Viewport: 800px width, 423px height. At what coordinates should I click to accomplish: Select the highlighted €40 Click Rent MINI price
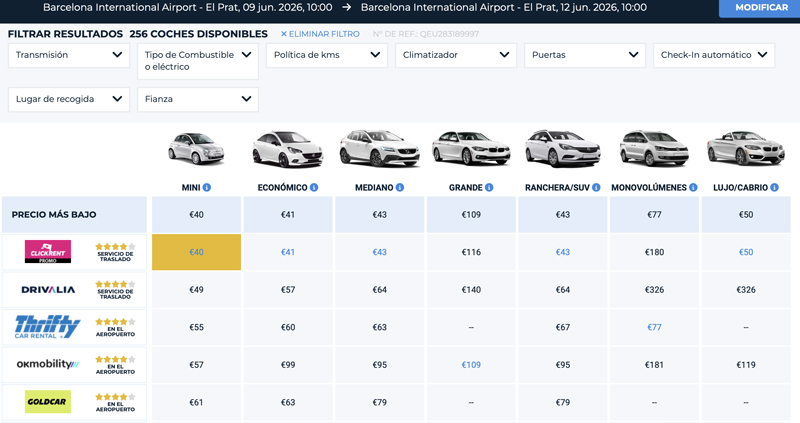point(196,252)
